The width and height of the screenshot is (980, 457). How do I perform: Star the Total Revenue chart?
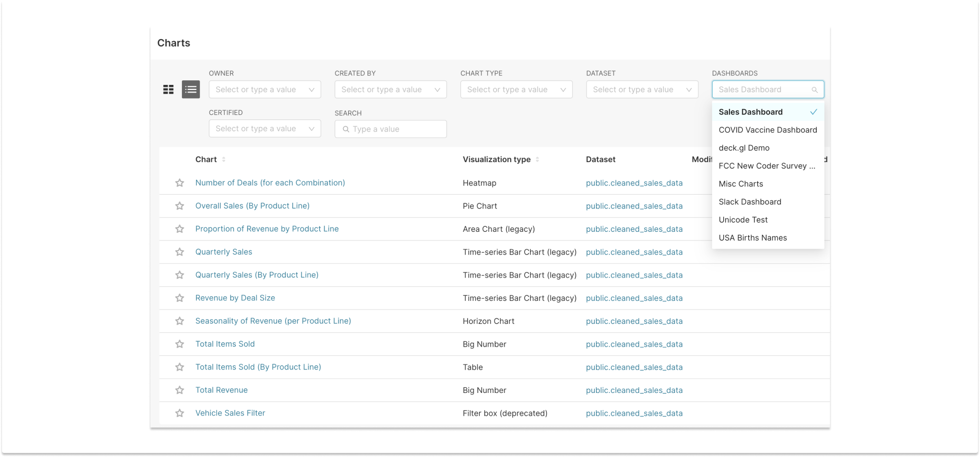[x=179, y=390]
